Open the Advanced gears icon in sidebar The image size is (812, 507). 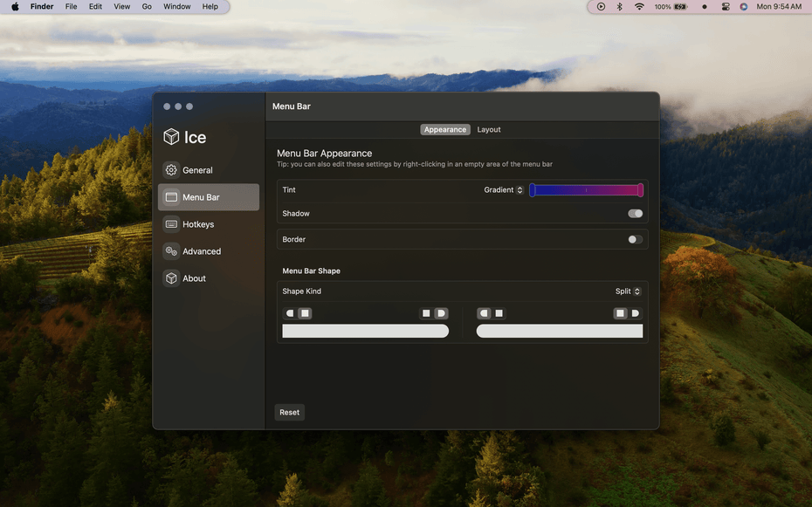click(x=171, y=251)
